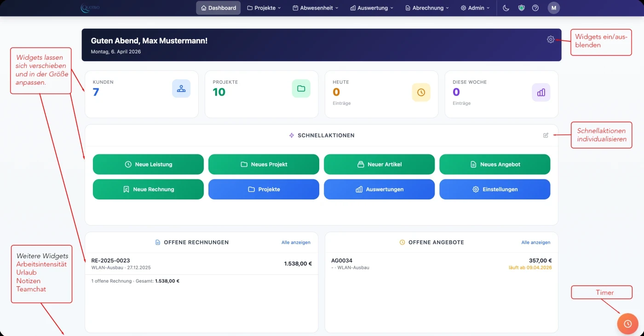Click the Neues Angebot button

[494, 164]
